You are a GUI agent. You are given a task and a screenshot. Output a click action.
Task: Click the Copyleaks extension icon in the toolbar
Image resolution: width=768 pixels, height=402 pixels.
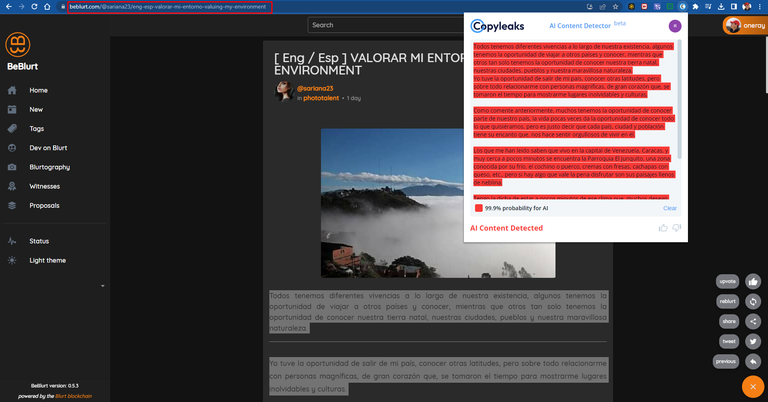(682, 6)
